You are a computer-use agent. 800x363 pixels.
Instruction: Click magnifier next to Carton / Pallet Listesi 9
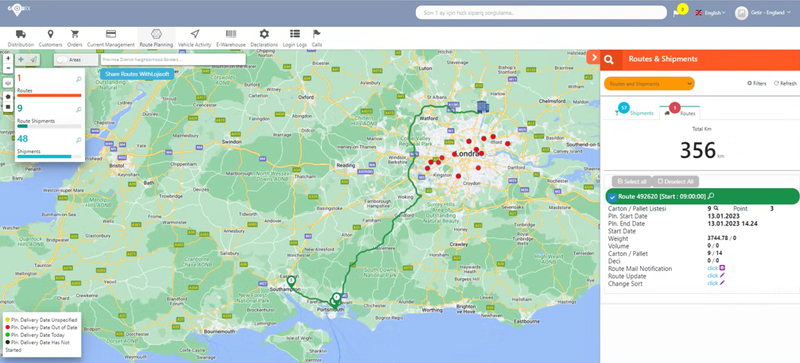[716, 208]
